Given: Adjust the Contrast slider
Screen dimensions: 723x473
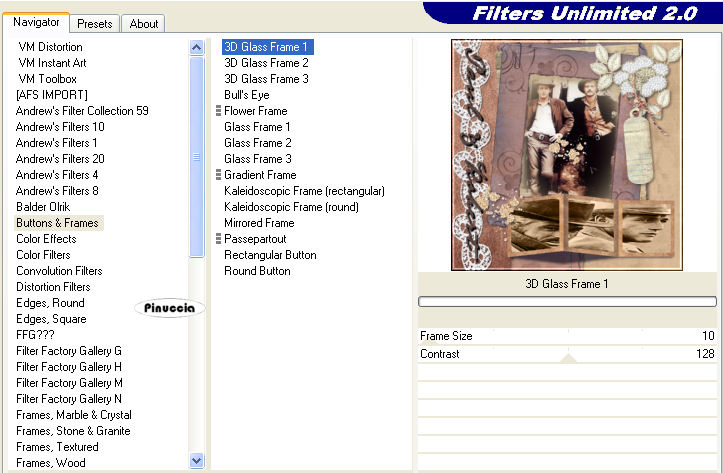Looking at the screenshot, I should pos(567,354).
